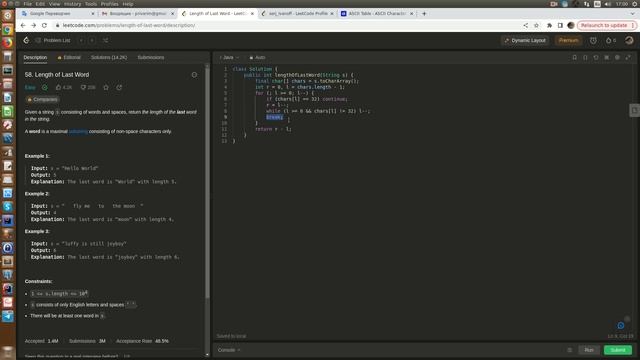Expand the Companies tag
Screen dimensions: 640x360
point(42,100)
